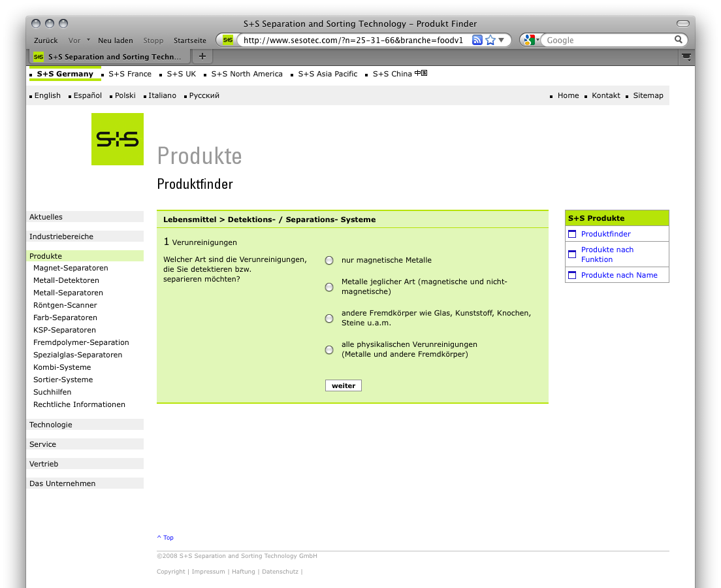Bookmark page with the star icon
This screenshot has height=588, width=721.
[490, 40]
